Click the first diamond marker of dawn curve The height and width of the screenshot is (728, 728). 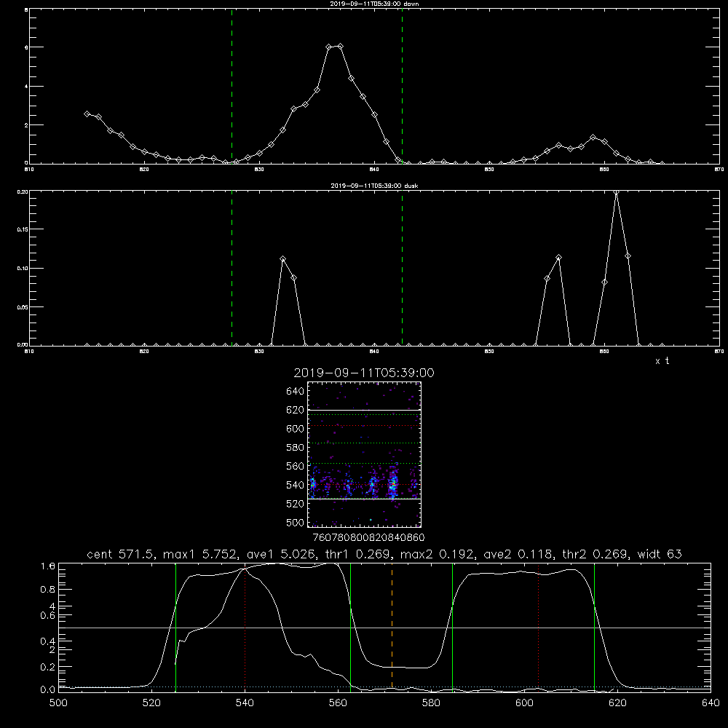[87, 114]
